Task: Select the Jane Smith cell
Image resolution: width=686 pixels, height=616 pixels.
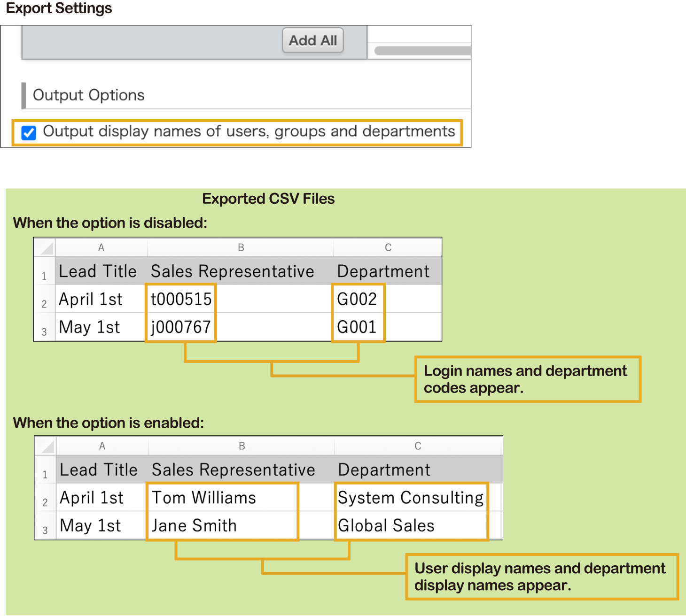Action: (x=194, y=525)
